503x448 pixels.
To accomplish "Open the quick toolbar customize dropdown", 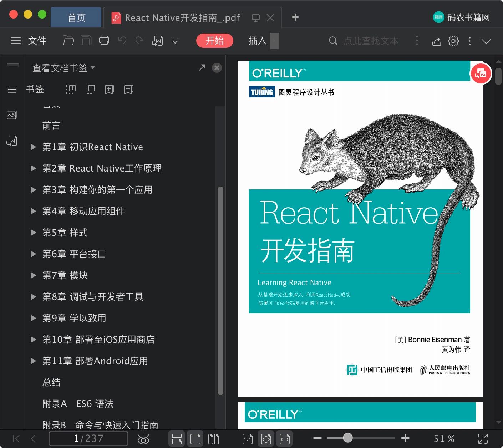I will point(175,41).
